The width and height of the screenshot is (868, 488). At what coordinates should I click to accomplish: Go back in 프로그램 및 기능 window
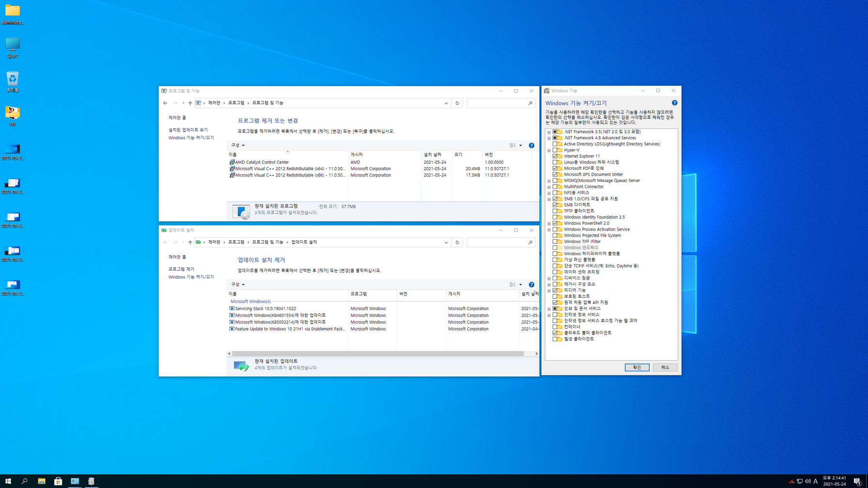point(165,103)
